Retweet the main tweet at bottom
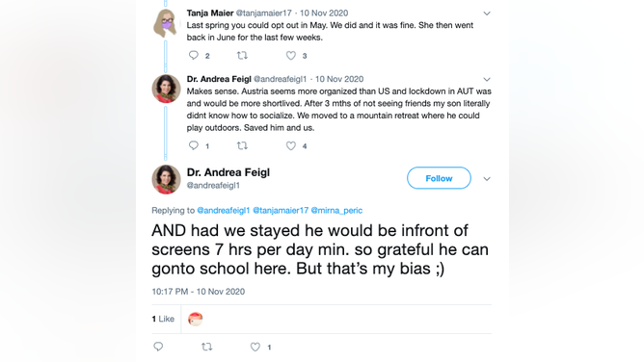This screenshot has width=644, height=362. tap(207, 347)
